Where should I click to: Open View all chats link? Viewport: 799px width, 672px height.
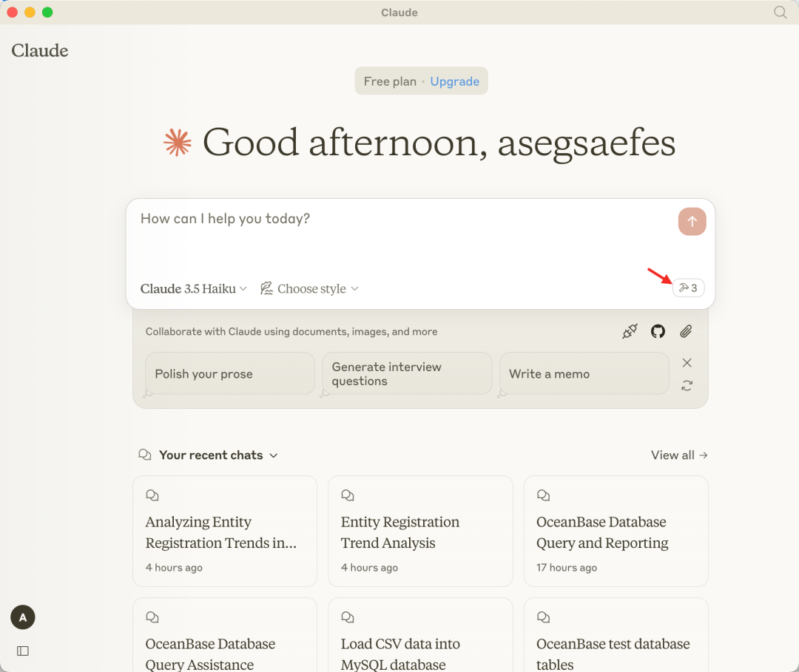pos(678,455)
